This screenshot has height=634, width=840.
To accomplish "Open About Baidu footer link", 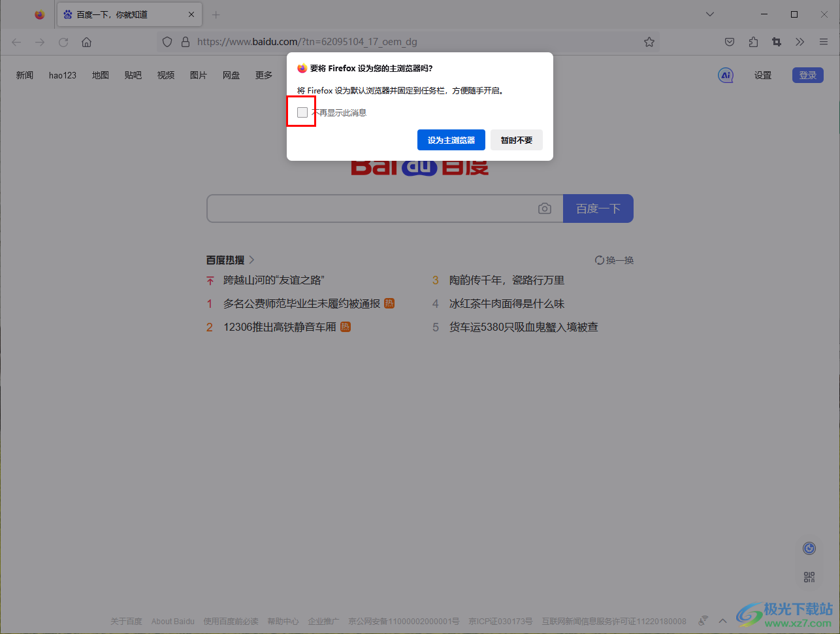I will tap(173, 622).
